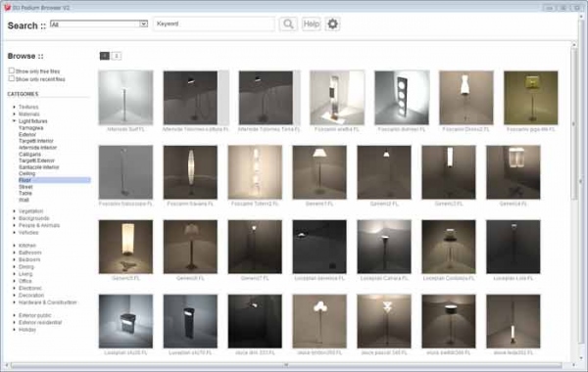Click the vertical scrollbar up arrow
Viewport: 588px width, 372px height.
coord(573,45)
